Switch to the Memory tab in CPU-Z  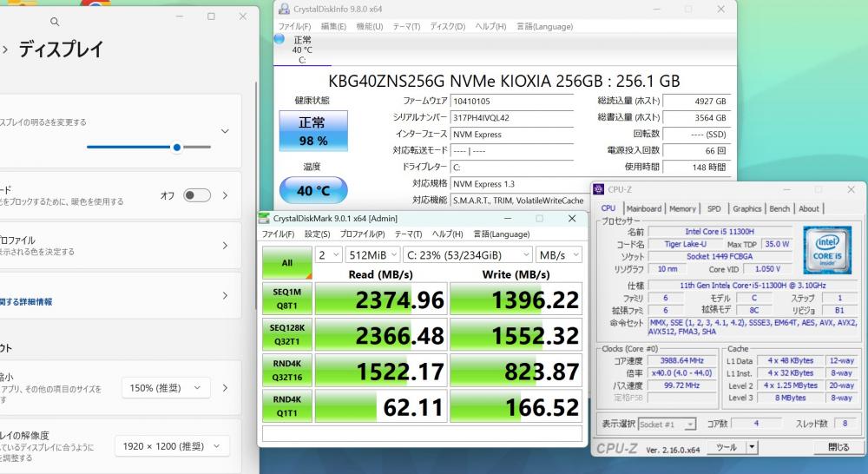click(x=682, y=208)
